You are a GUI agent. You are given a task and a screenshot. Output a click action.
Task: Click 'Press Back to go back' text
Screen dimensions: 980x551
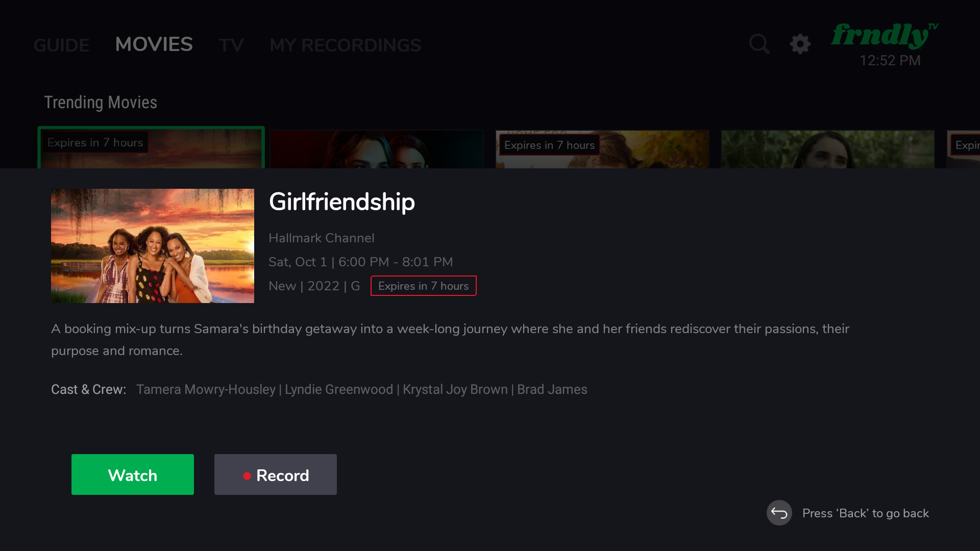[x=865, y=513]
